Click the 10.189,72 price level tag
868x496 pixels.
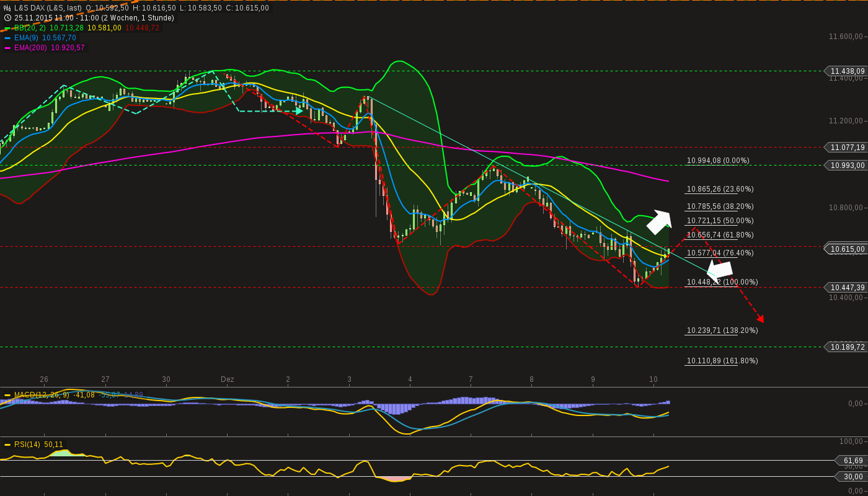(845, 347)
